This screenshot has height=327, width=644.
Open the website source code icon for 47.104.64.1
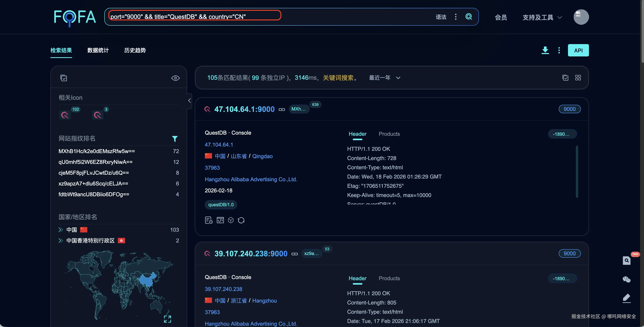[x=220, y=220]
